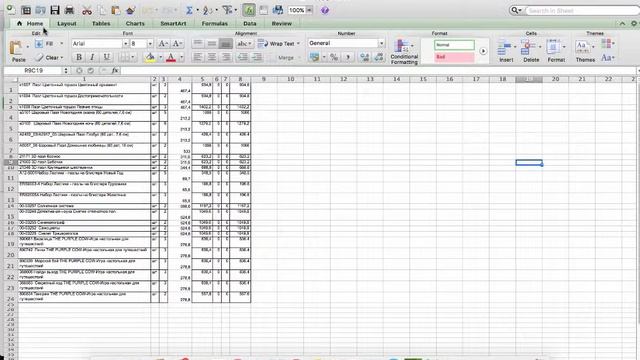Open the template gallery toolbar icon
Viewport: 640px width, 360px height.
coord(26,10)
